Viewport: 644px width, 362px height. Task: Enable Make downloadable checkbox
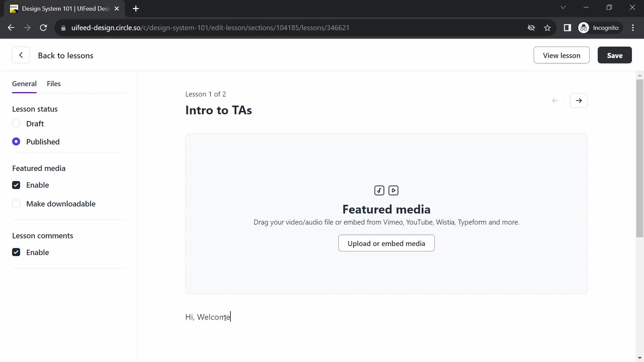point(16,204)
